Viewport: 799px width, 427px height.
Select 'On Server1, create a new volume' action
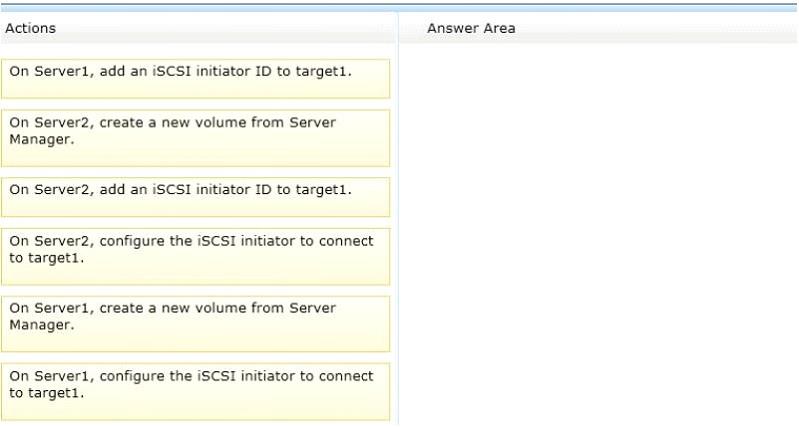point(196,324)
